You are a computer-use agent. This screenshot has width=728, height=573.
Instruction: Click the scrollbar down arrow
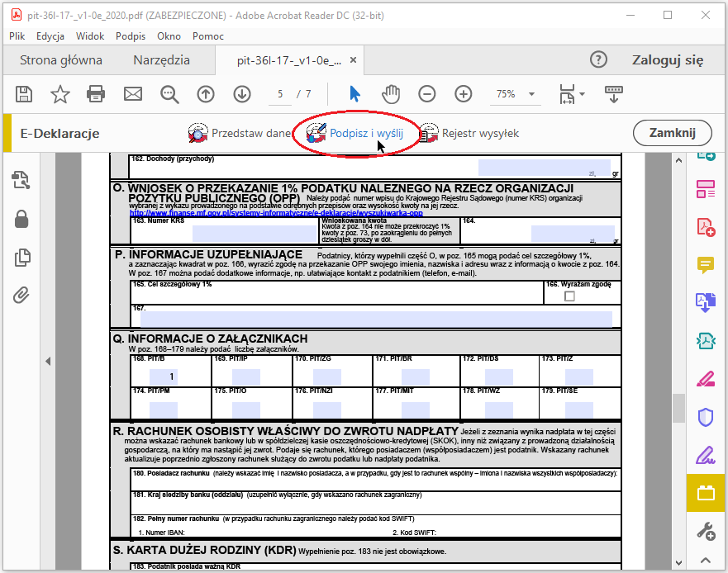coord(678,563)
